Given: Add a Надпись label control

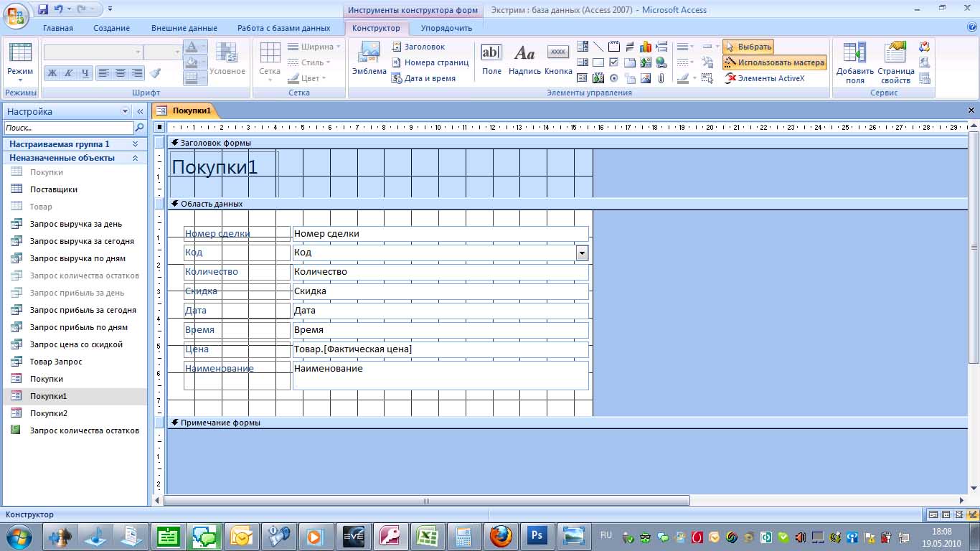Looking at the screenshot, I should pyautogui.click(x=524, y=59).
